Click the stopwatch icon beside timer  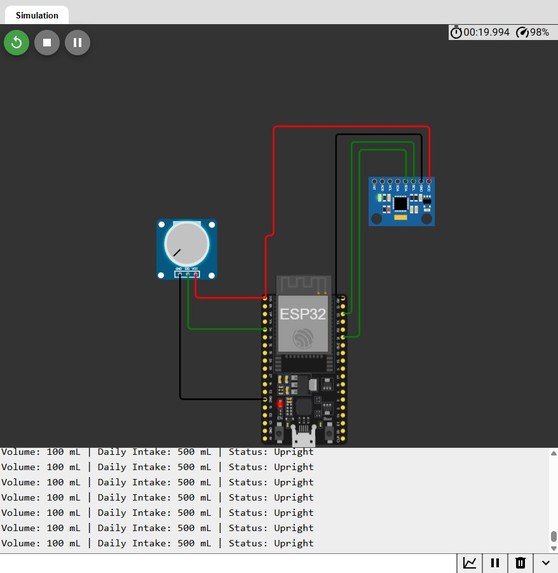(x=456, y=33)
